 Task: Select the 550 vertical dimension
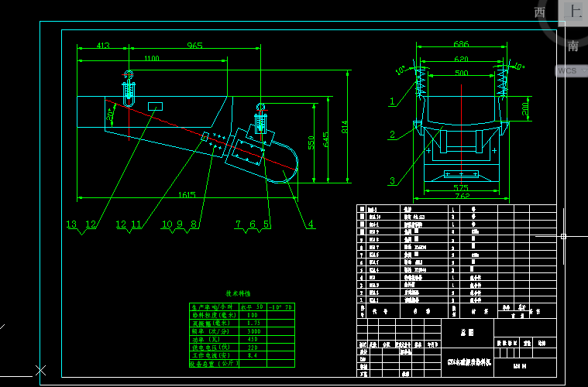point(311,142)
